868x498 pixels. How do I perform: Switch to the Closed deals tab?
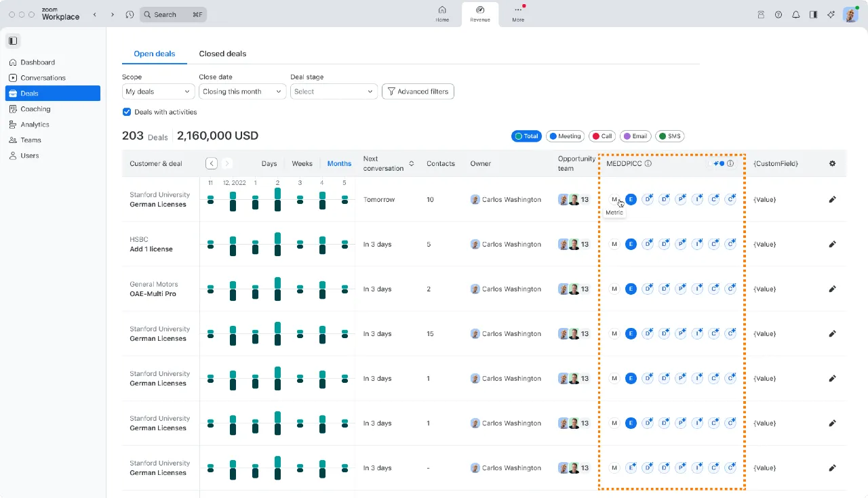tap(222, 54)
